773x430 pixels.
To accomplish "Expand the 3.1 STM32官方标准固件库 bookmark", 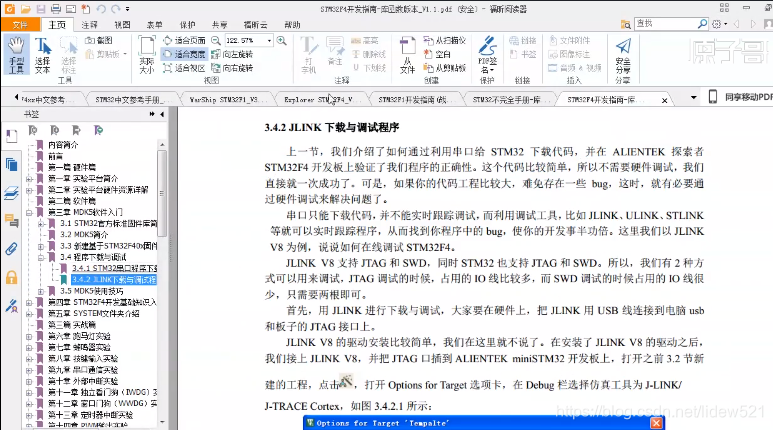I will coord(41,223).
